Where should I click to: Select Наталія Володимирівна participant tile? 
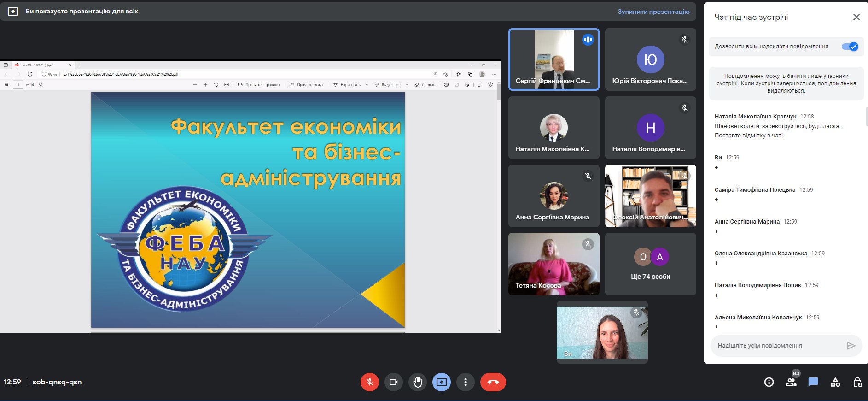(x=651, y=128)
